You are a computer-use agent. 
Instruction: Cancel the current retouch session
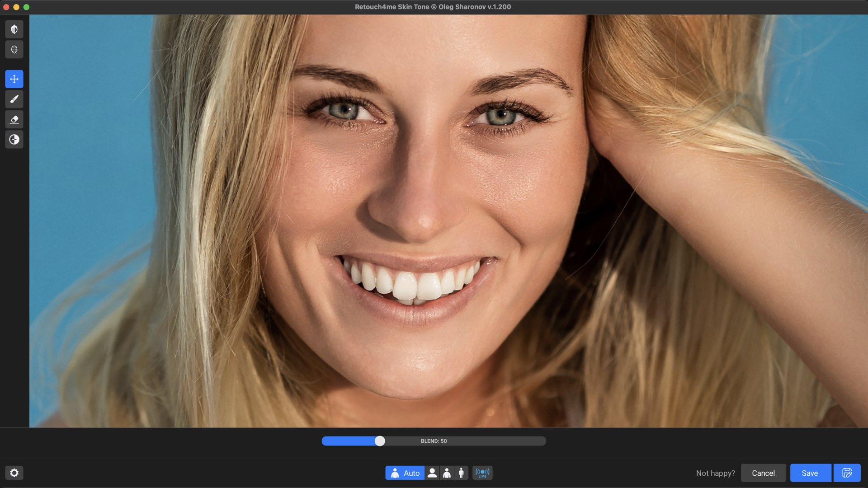[x=763, y=473]
